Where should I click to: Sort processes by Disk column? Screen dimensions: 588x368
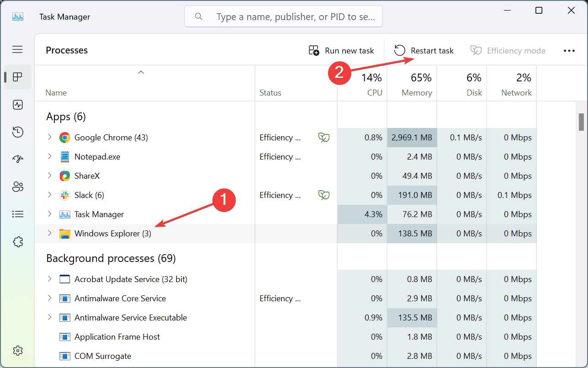click(462, 83)
